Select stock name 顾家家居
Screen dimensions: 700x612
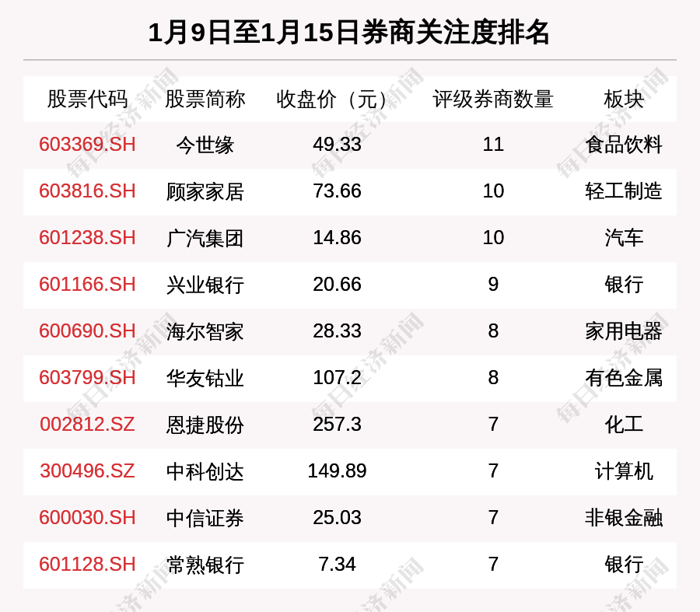point(205,191)
